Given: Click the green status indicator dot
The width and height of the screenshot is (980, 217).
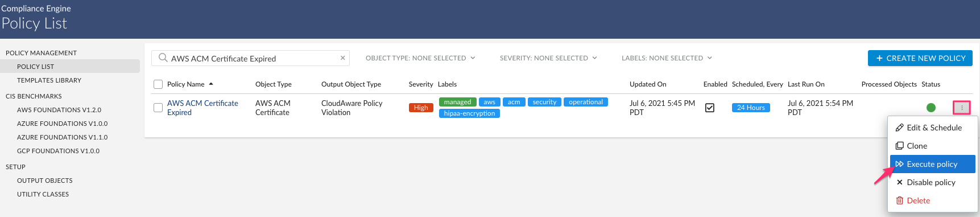Looking at the screenshot, I should click(931, 108).
